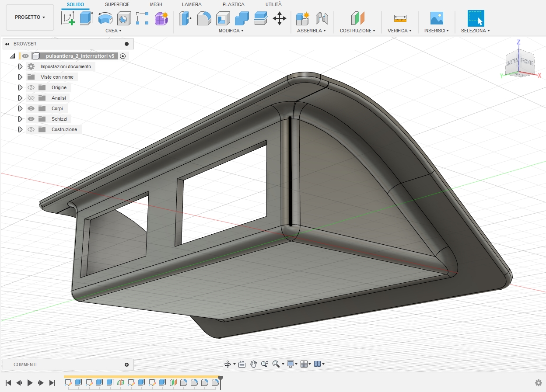
Task: Expand the COMMENTI panel with plus button
Action: click(x=127, y=364)
